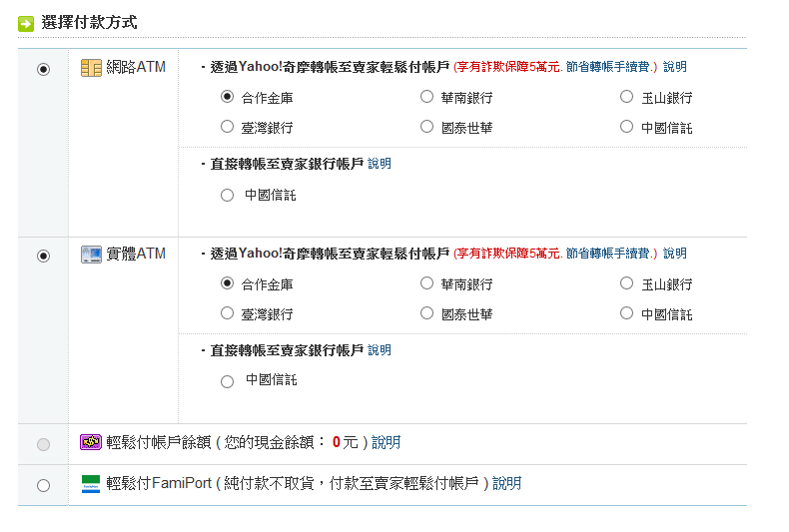Select the 實體ATM payment method radio button
789x532 pixels.
pyautogui.click(x=43, y=256)
